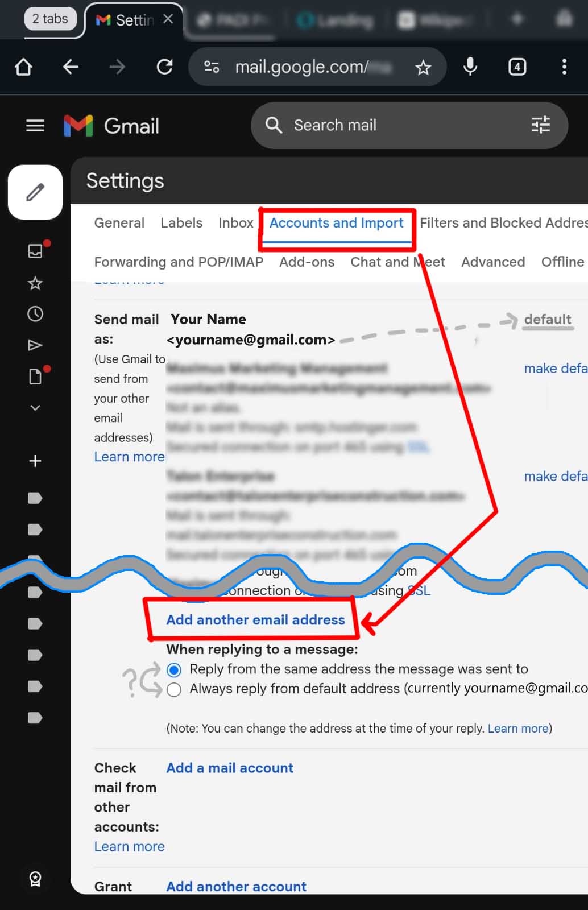Image resolution: width=588 pixels, height=910 pixels.
Task: Show search options slider icon
Action: click(x=540, y=125)
